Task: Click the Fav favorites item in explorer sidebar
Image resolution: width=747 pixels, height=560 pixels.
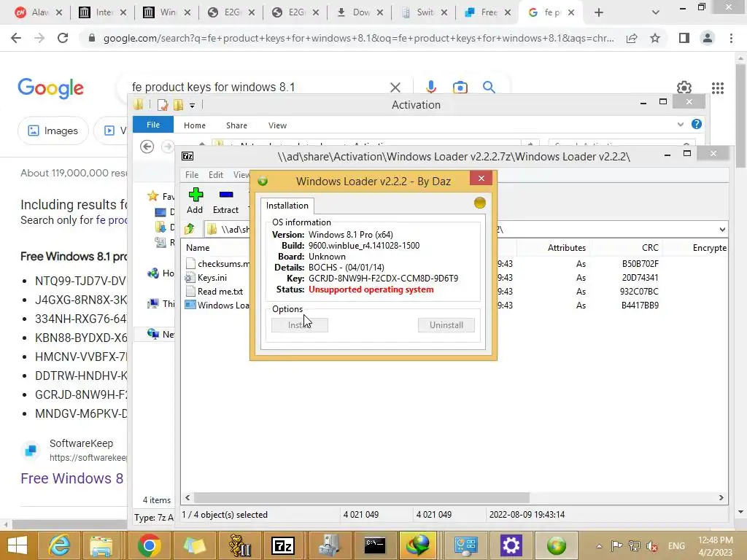Action: pyautogui.click(x=160, y=196)
